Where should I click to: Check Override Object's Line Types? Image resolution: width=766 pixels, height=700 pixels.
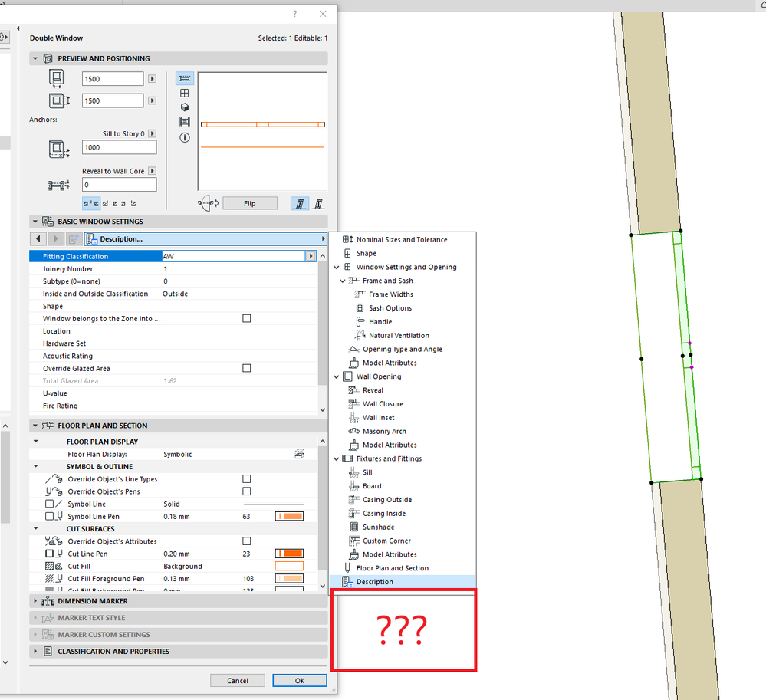click(x=247, y=479)
